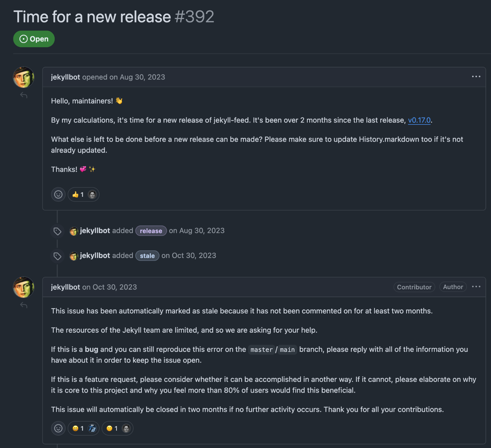
Task: Click the tag icon beside the stale label event
Action: pos(58,256)
